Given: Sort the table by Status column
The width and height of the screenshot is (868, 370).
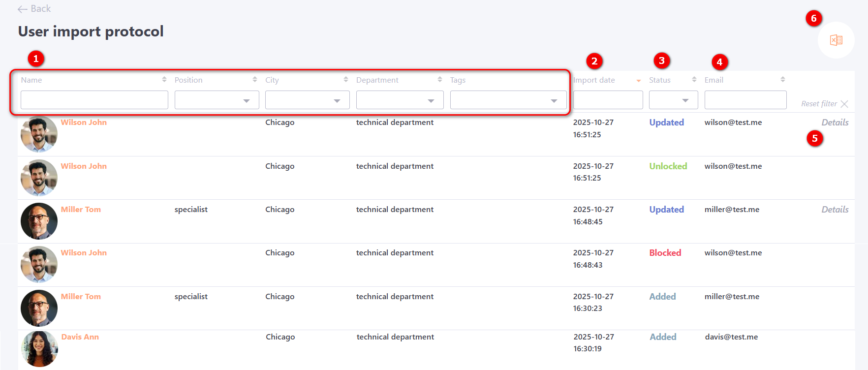Looking at the screenshot, I should click(x=694, y=80).
